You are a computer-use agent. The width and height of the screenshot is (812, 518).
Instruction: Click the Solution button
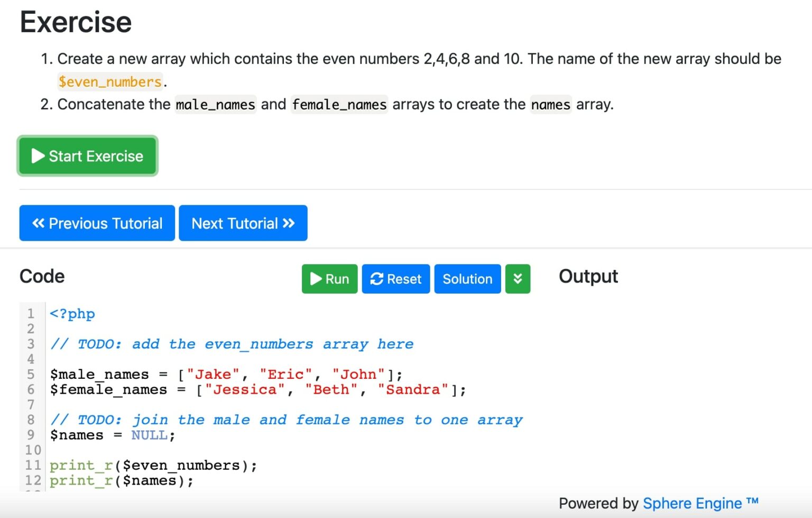(467, 279)
